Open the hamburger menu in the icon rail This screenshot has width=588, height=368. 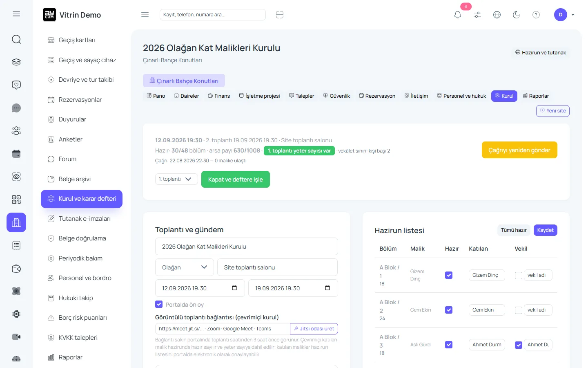click(16, 14)
